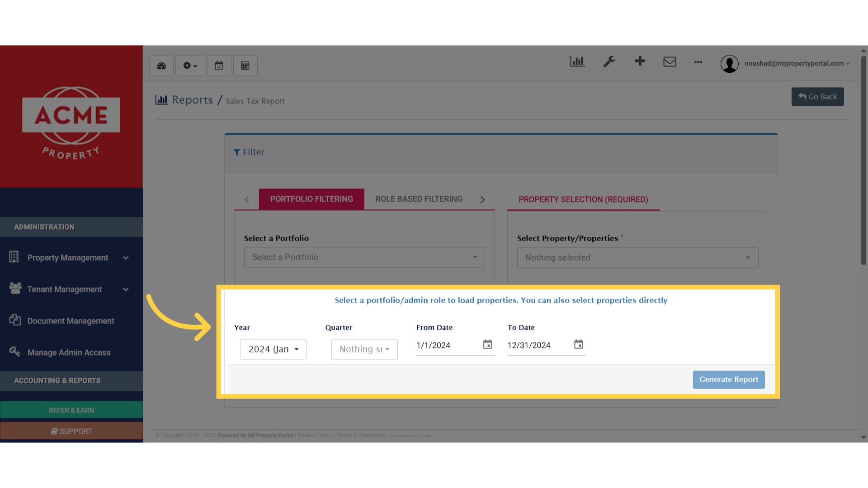
Task: Click the left tab scroll chevron
Action: tap(247, 200)
